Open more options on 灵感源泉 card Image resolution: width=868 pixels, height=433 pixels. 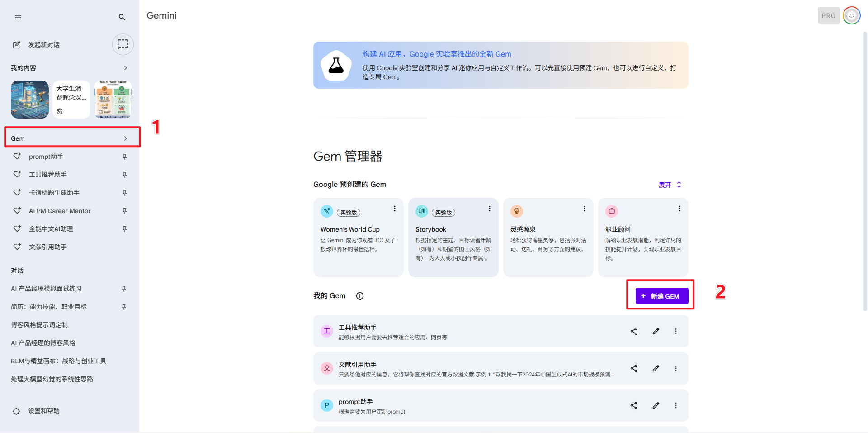[585, 209]
